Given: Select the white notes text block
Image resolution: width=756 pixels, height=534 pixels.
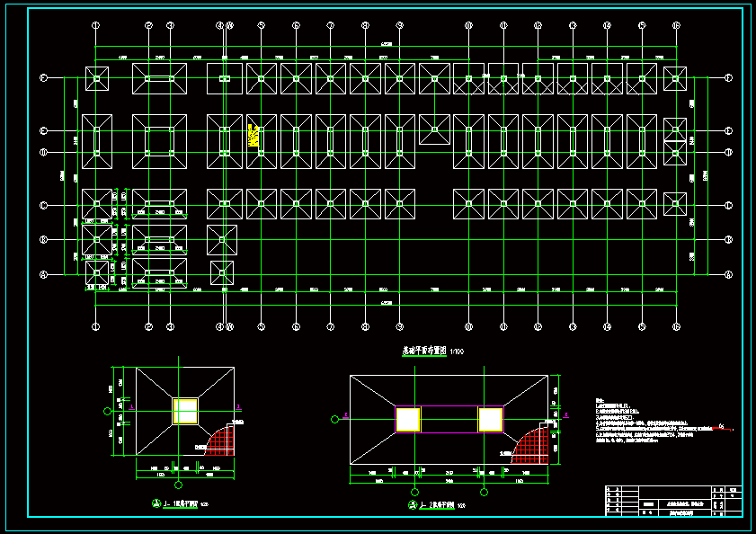Looking at the screenshot, I should coord(647,421).
